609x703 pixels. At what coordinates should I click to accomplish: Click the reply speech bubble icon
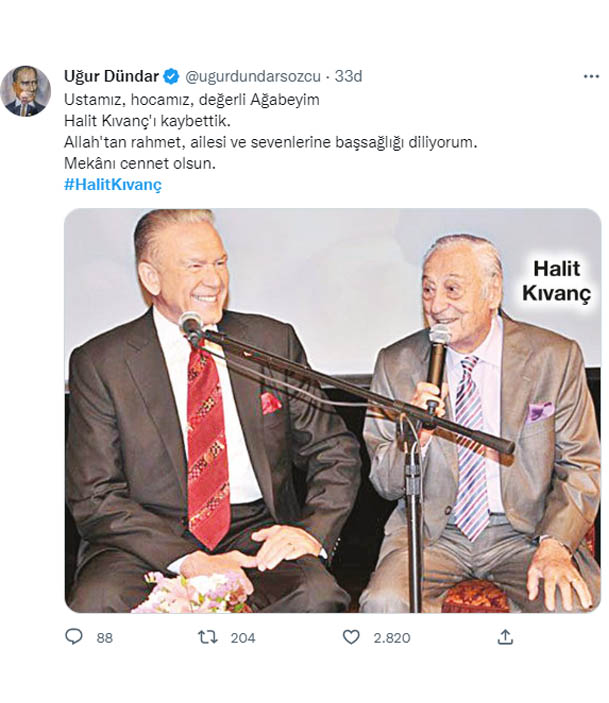coord(74,637)
